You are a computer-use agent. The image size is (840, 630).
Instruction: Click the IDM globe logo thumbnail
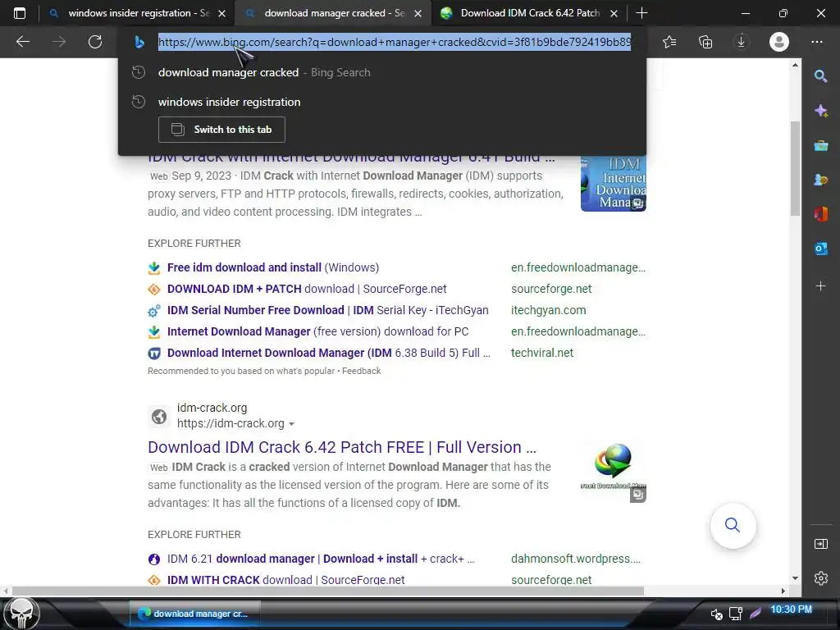pos(614,472)
